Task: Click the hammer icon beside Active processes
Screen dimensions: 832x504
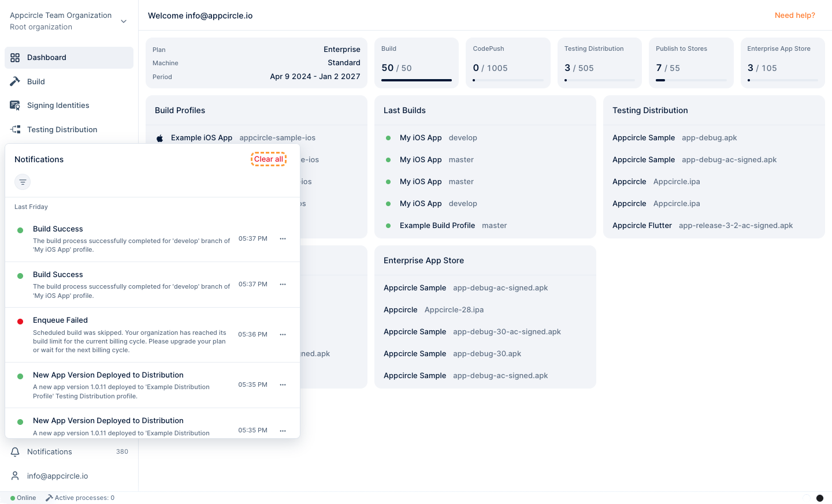Action: point(49,498)
